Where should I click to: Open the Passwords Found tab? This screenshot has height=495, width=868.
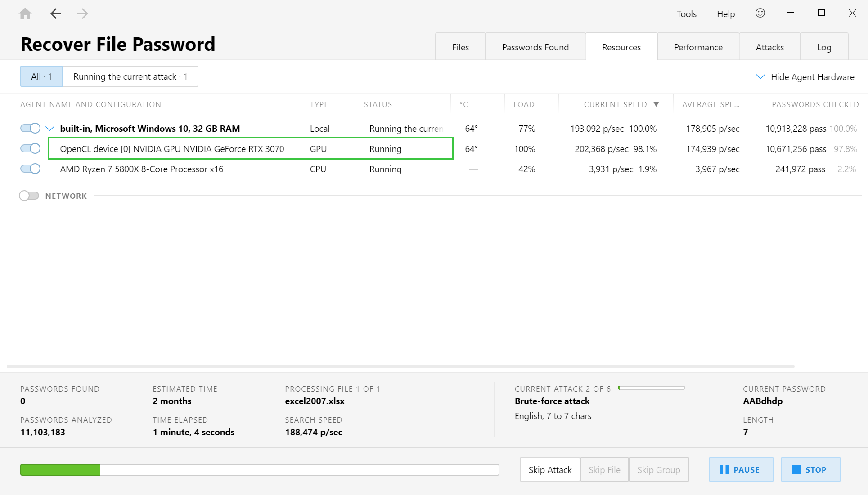click(x=535, y=47)
